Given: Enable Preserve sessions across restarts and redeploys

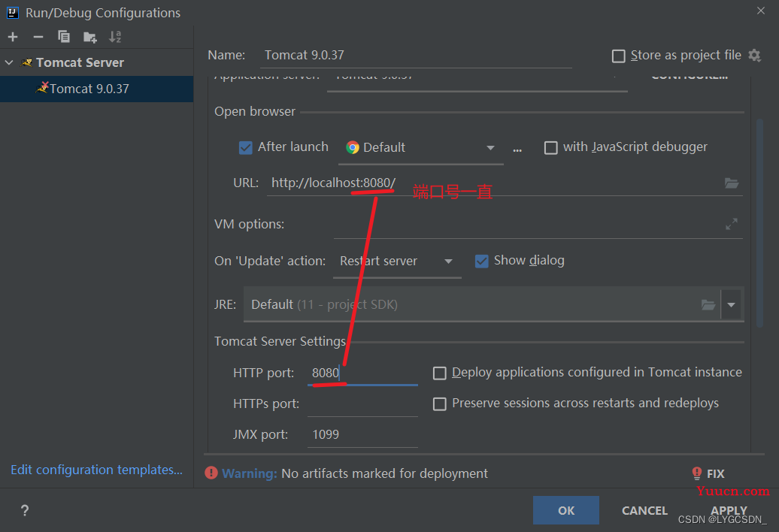Looking at the screenshot, I should click(x=440, y=404).
